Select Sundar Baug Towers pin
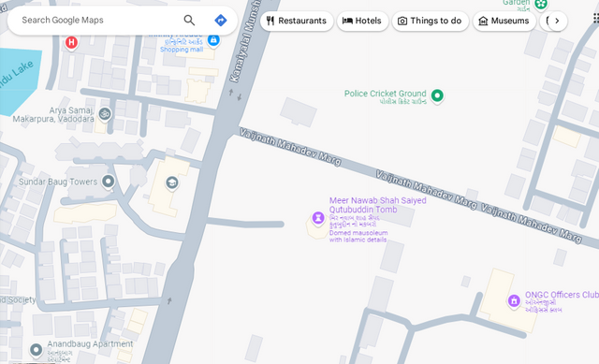This screenshot has width=599, height=364. 109,182
